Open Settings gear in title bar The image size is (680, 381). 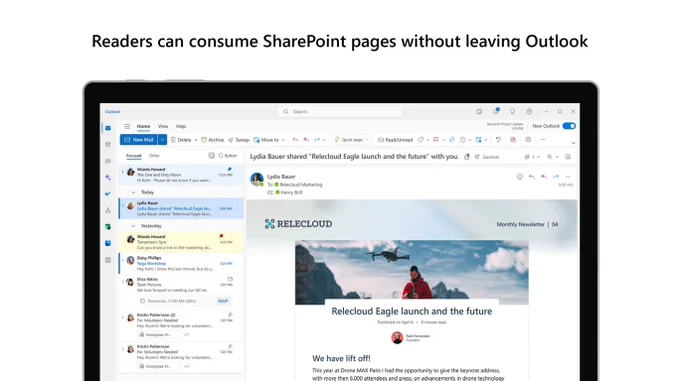coord(529,111)
